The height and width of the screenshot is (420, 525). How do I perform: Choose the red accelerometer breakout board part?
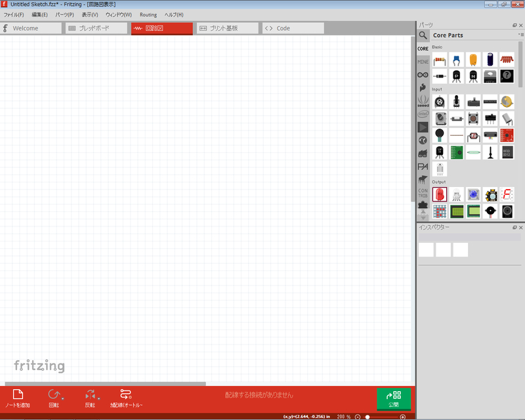(x=507, y=135)
